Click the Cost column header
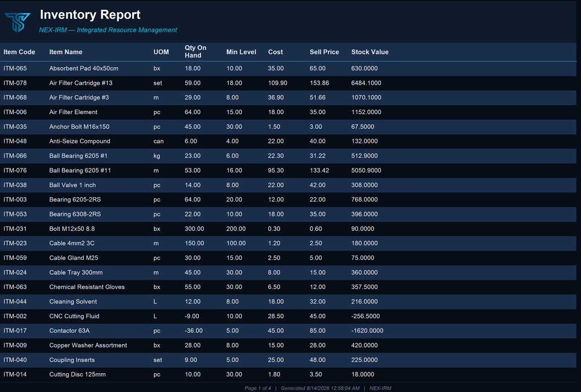This screenshot has width=581, height=392. [x=275, y=52]
